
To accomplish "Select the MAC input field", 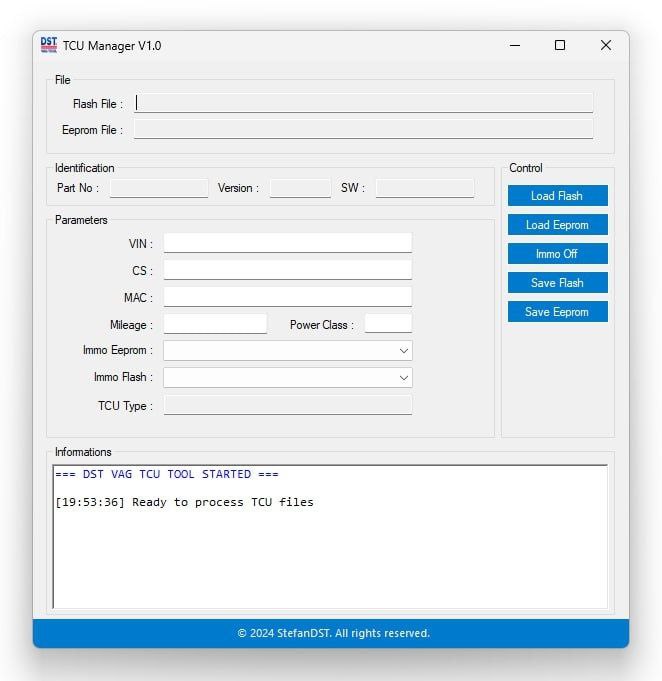I will [287, 297].
